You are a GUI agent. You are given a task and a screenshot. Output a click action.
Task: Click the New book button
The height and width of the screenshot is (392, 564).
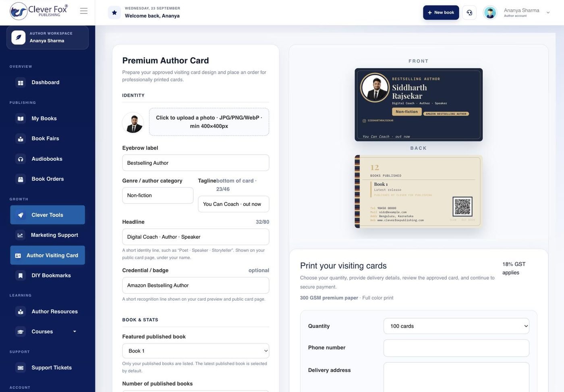coord(441,12)
